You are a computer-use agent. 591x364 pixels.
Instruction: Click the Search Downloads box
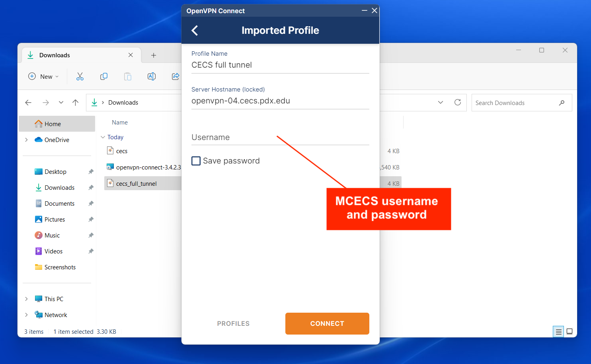(522, 103)
